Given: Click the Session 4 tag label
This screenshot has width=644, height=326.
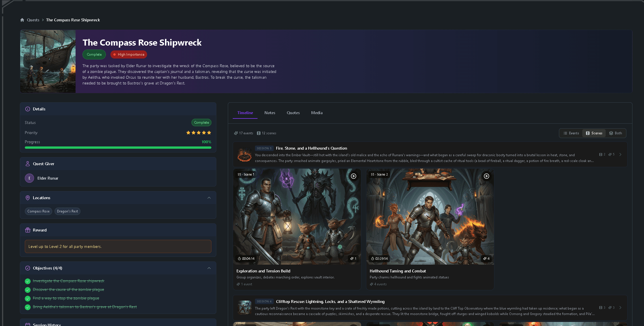Looking at the screenshot, I should tap(264, 301).
